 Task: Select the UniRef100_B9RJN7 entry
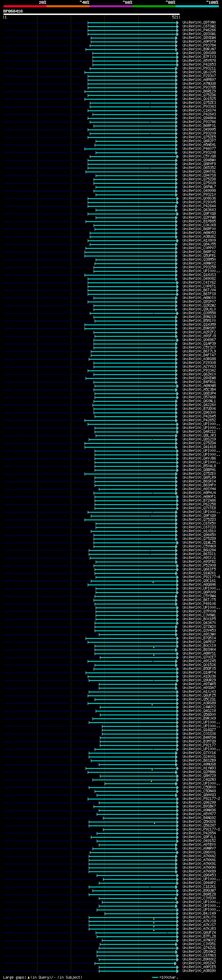199,49
